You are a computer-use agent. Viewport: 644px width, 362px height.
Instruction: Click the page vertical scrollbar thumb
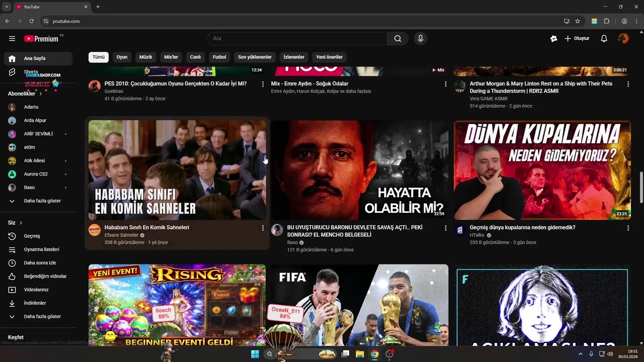[641, 187]
